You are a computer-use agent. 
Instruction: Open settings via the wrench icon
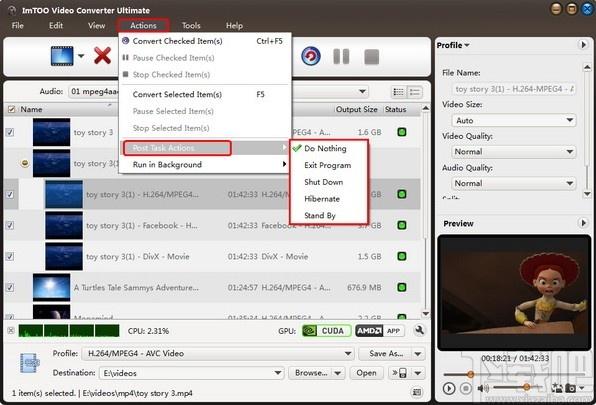coord(419,331)
